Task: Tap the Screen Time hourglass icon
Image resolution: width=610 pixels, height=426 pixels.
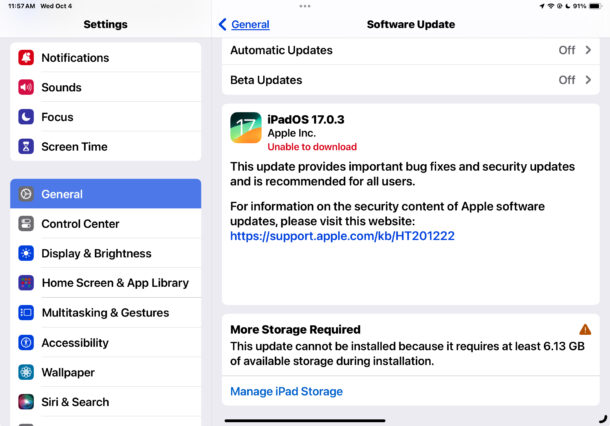Action: pos(26,147)
